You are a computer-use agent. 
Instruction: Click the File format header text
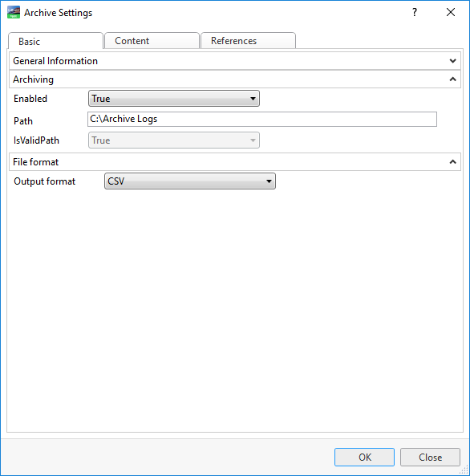36,162
